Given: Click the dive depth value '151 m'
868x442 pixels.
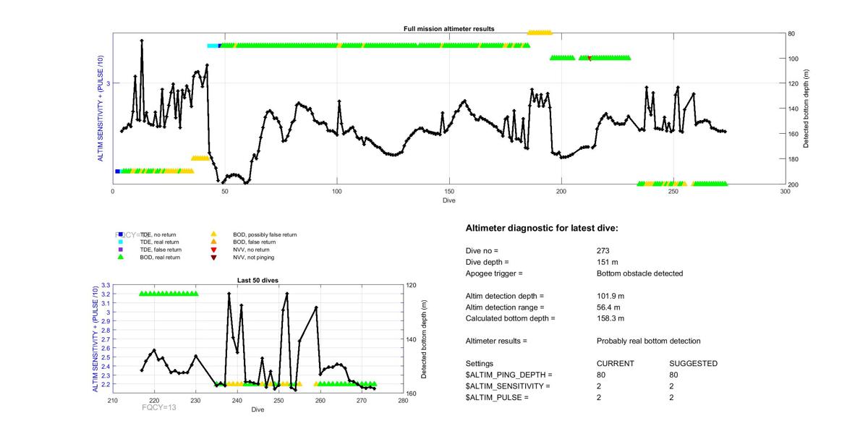Looking at the screenshot, I should coord(608,262).
